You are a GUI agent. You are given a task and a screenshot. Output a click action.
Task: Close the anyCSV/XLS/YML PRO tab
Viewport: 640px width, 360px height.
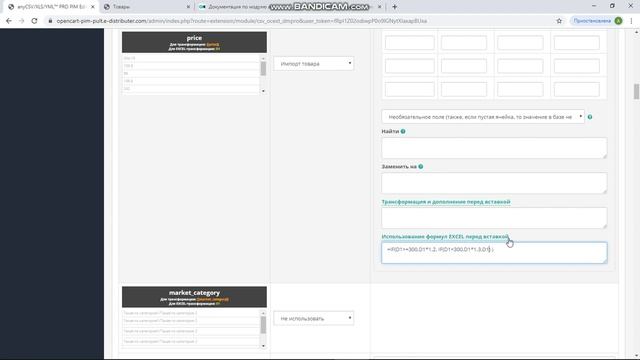tap(93, 7)
